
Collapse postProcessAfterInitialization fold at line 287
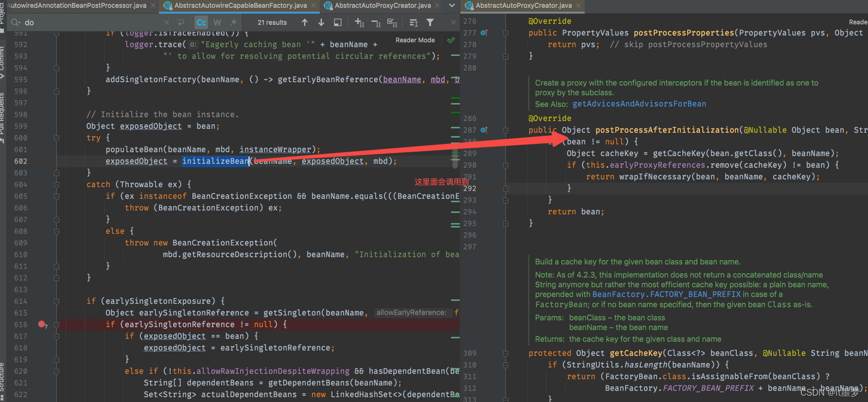click(505, 130)
